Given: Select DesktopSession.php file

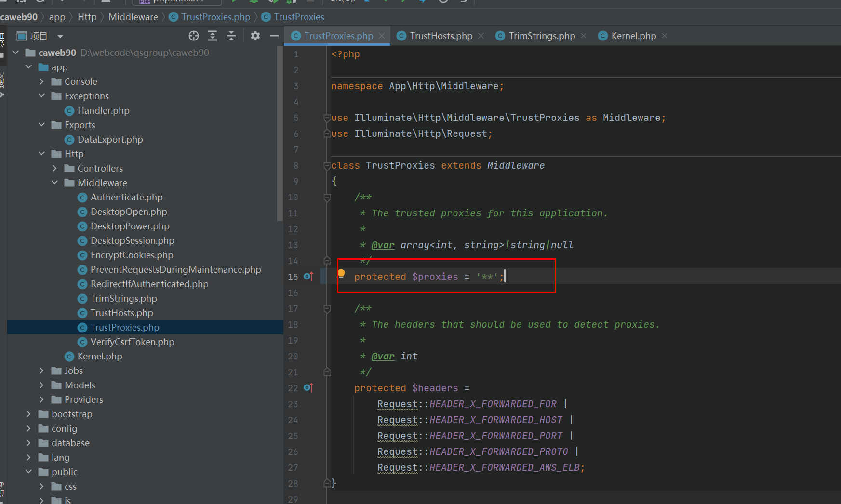Looking at the screenshot, I should [132, 240].
